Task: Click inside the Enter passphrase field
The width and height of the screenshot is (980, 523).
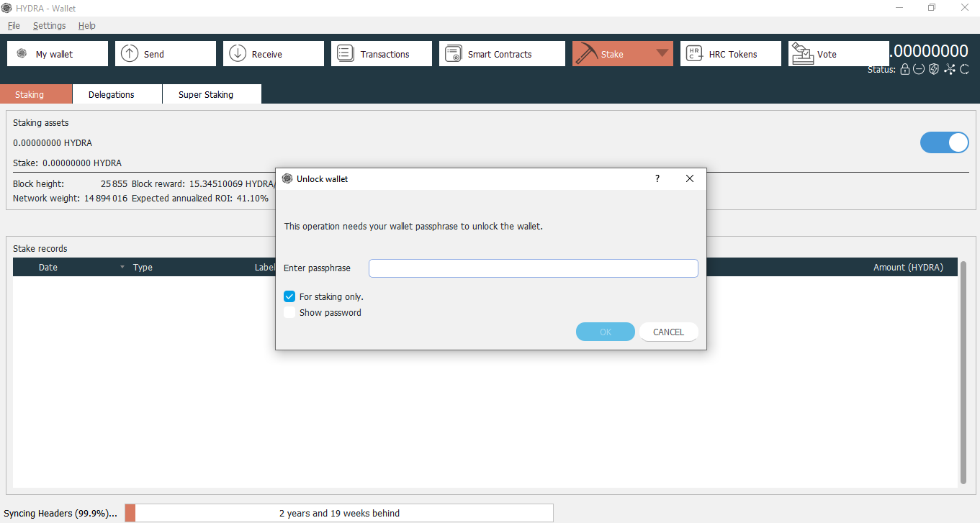Action: [x=533, y=268]
